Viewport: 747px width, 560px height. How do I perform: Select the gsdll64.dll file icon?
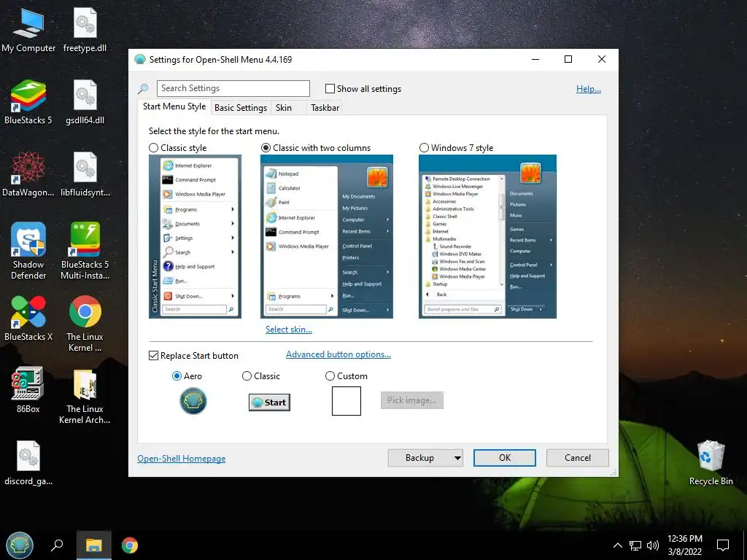point(85,102)
